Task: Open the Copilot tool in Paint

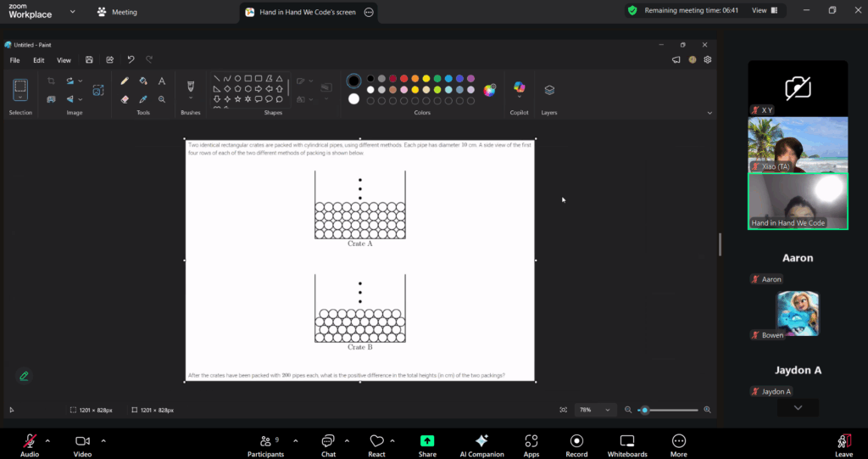Action: click(519, 89)
